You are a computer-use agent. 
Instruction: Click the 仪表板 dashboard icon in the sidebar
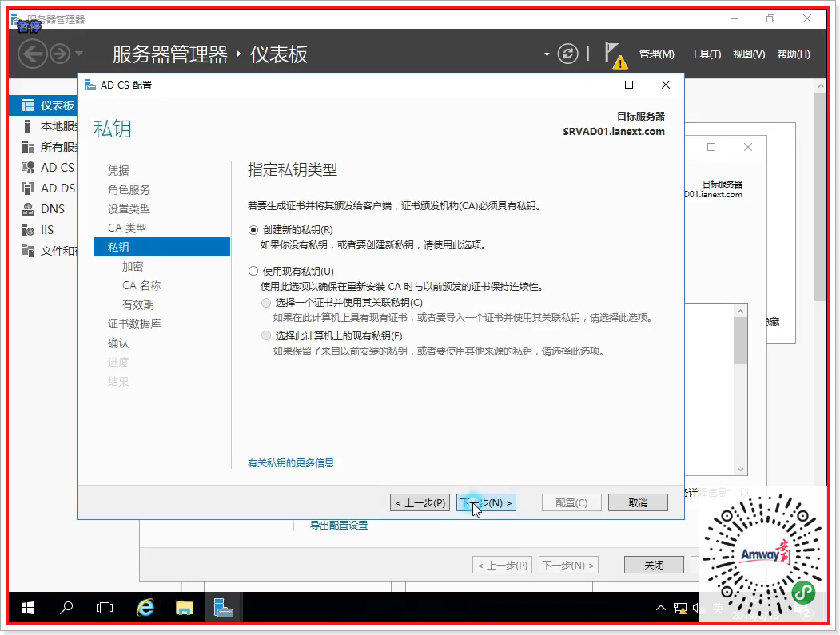[x=28, y=105]
